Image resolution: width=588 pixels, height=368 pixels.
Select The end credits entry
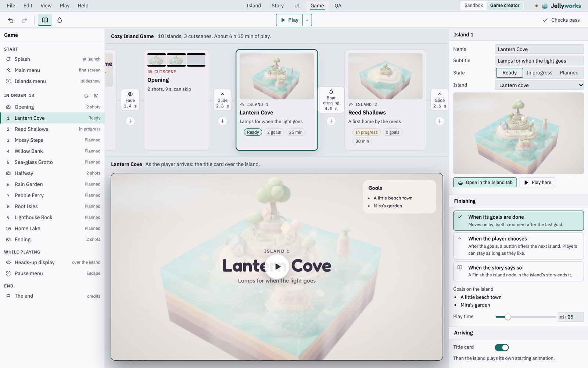click(52, 296)
